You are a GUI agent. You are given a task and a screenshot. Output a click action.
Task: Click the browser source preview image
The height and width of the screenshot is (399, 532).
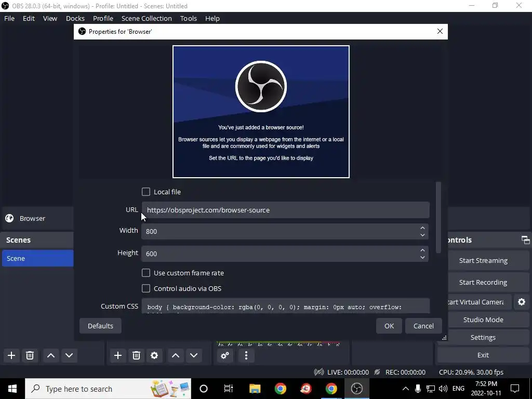[261, 112]
